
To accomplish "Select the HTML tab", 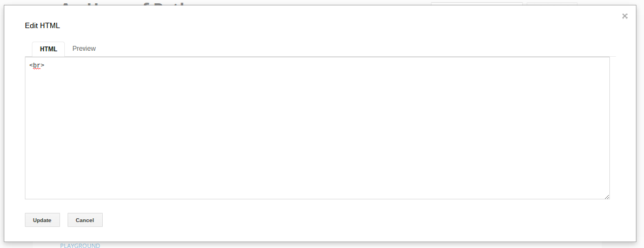I will [49, 49].
